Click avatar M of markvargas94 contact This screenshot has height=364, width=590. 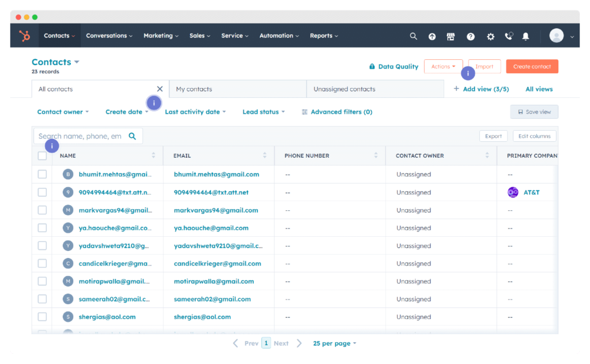[68, 210]
